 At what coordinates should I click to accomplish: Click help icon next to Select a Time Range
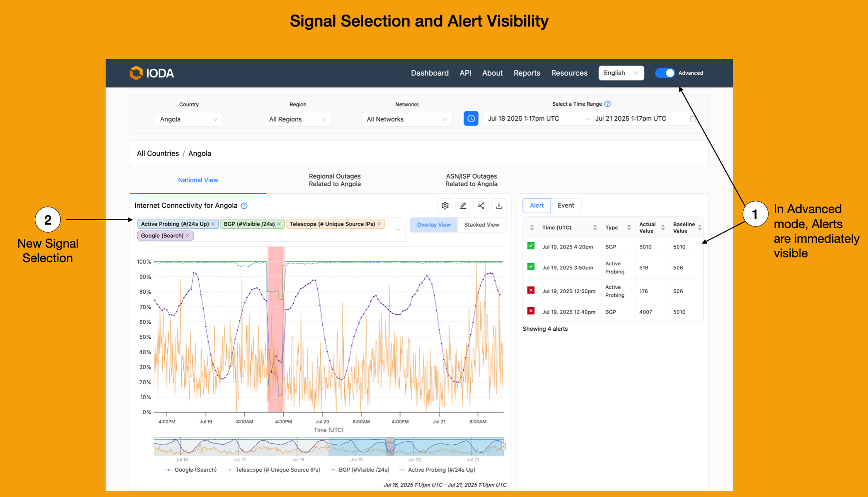point(608,104)
